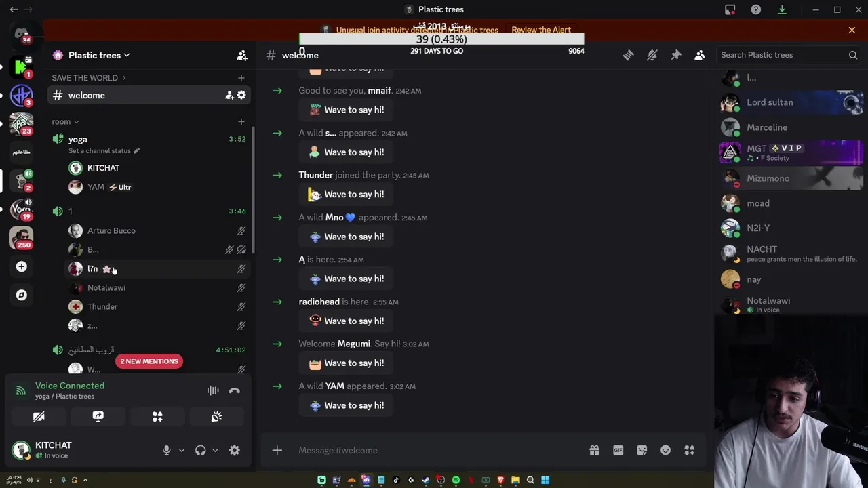Open input device options arrow next to microphone
The width and height of the screenshot is (868, 488).
tap(181, 450)
